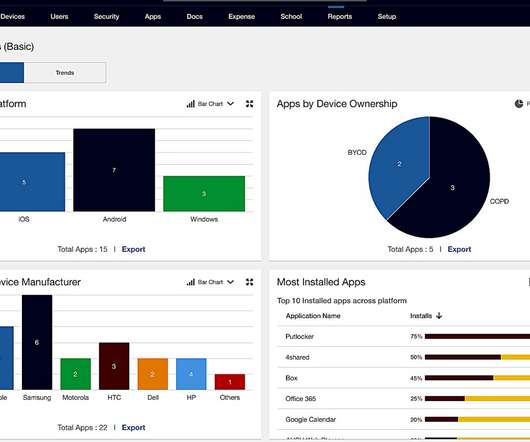The width and height of the screenshot is (530, 442).
Task: Click the 4shared row name
Action: tap(297, 357)
